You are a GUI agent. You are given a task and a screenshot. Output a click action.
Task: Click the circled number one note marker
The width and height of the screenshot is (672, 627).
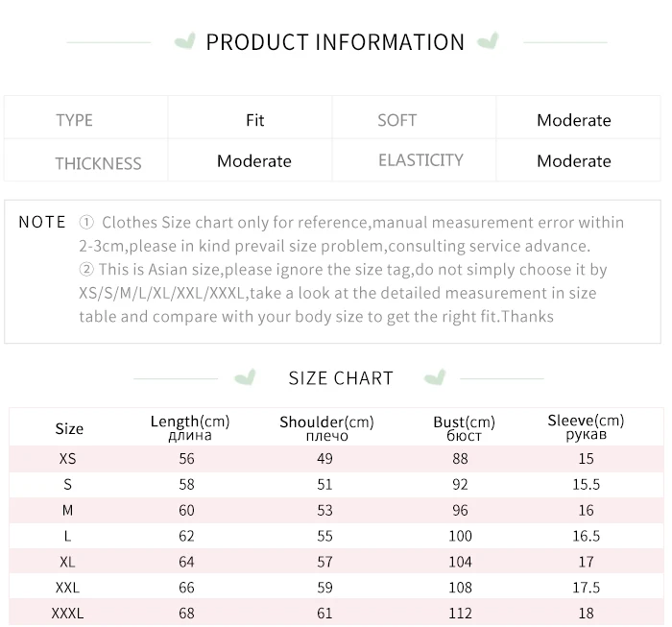(x=86, y=222)
